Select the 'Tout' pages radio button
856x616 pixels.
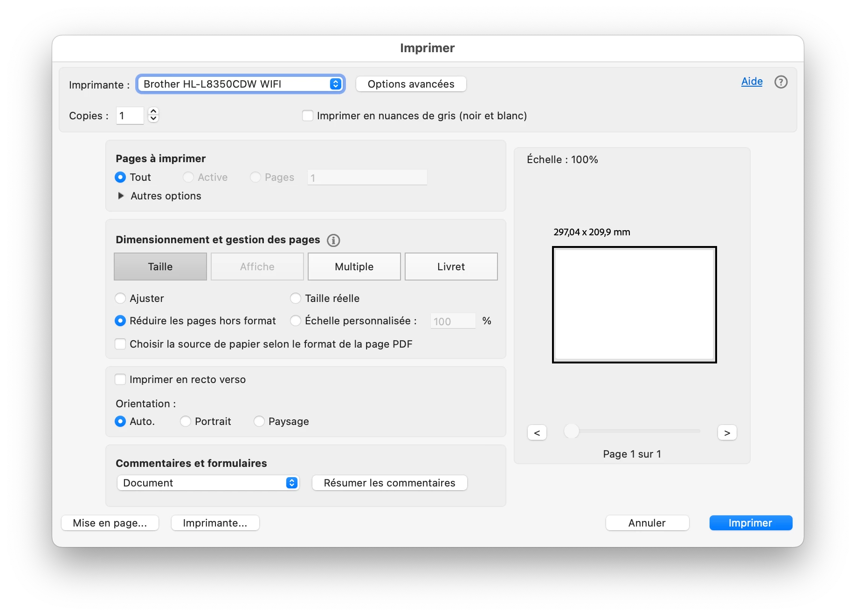pyautogui.click(x=120, y=177)
